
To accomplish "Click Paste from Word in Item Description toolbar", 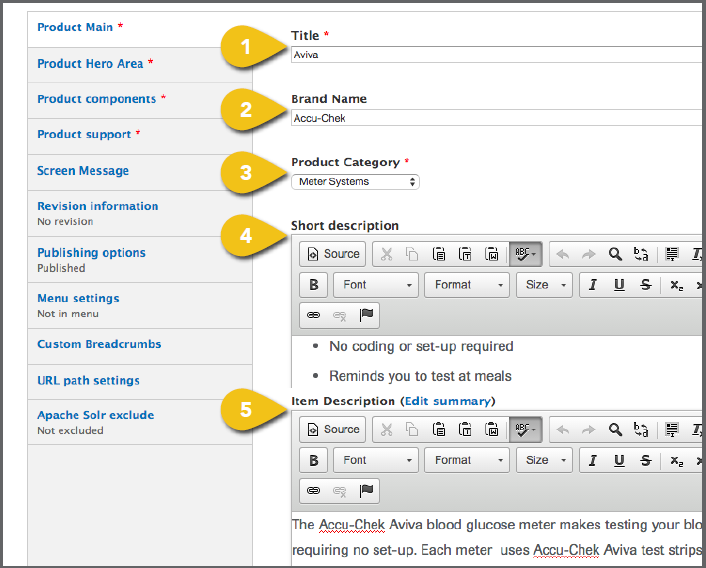I will (491, 430).
